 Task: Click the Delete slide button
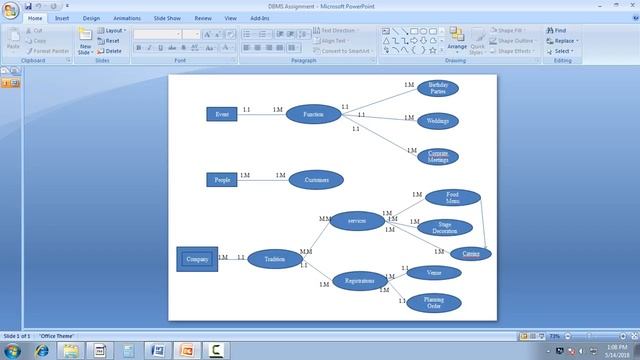tap(109, 51)
